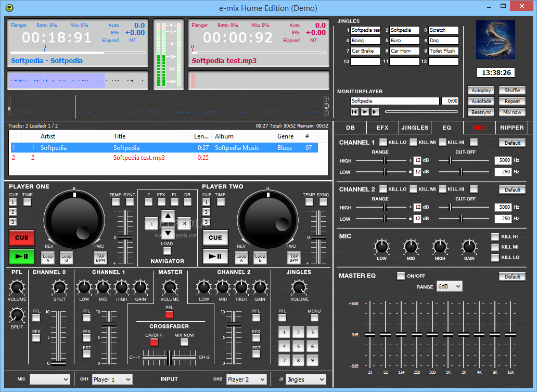537x392 pixels.
Task: Open JI Jingles input dropdown
Action: pos(306,380)
